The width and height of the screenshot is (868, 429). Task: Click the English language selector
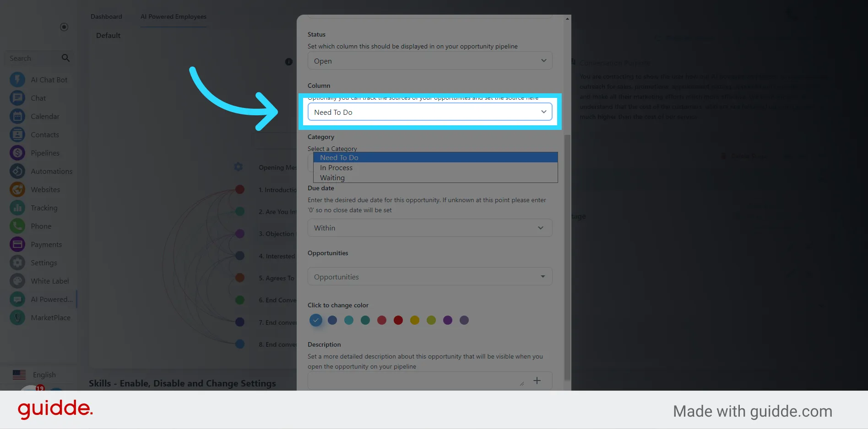[x=44, y=375]
